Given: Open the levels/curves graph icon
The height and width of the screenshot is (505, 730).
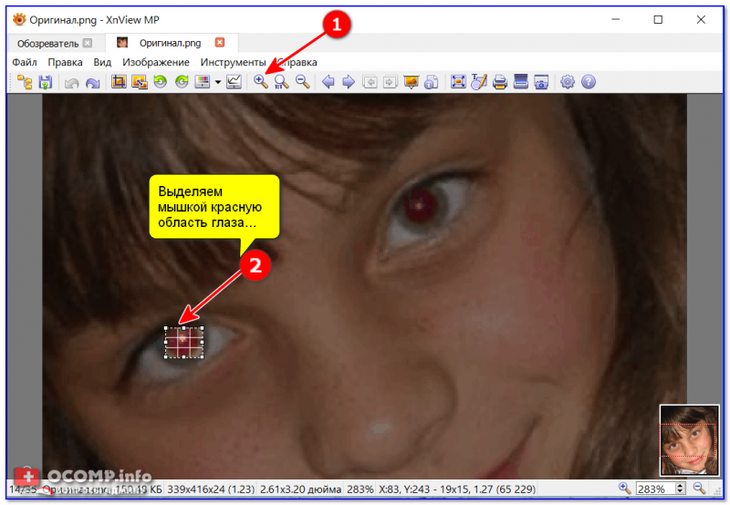Looking at the screenshot, I should pos(233,82).
